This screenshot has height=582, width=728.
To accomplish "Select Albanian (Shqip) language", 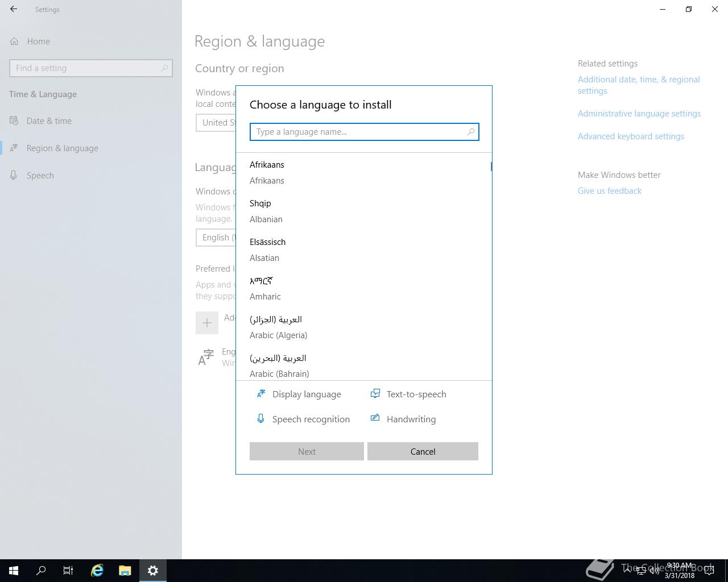I will click(x=266, y=211).
